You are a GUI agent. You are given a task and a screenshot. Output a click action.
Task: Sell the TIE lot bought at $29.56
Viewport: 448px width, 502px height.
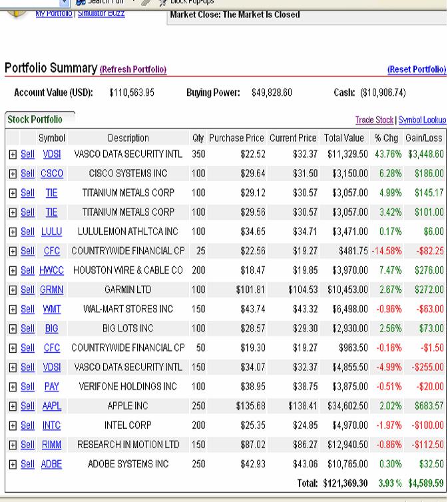point(27,212)
